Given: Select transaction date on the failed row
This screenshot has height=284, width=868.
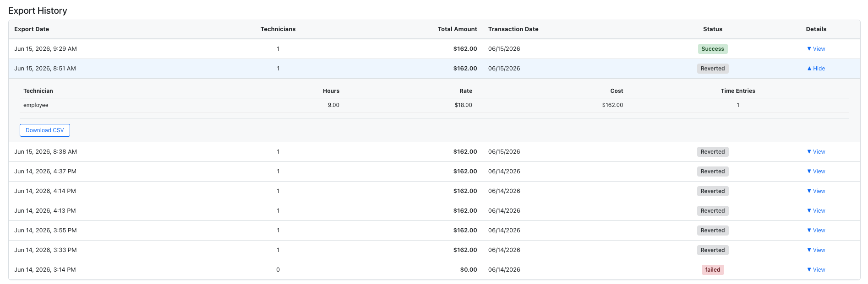Looking at the screenshot, I should coord(504,270).
